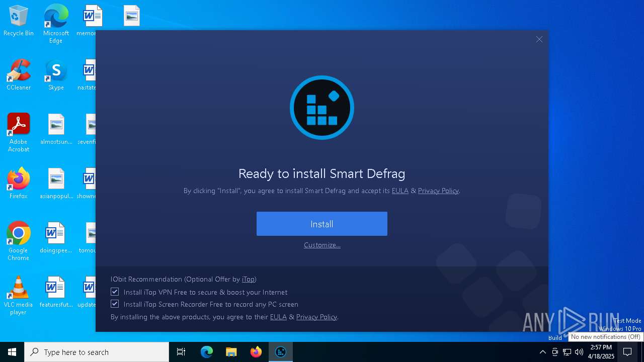Select the Google Chrome desktop shortcut

click(x=19, y=241)
